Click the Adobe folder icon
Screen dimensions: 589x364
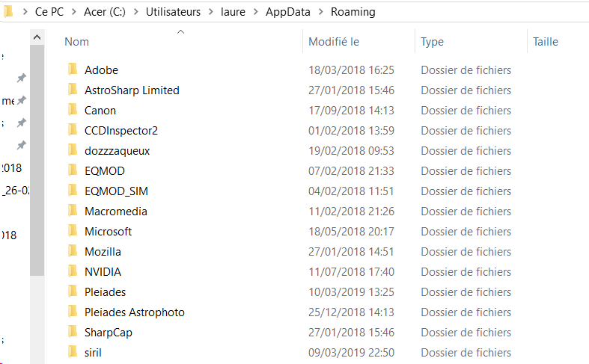click(73, 70)
